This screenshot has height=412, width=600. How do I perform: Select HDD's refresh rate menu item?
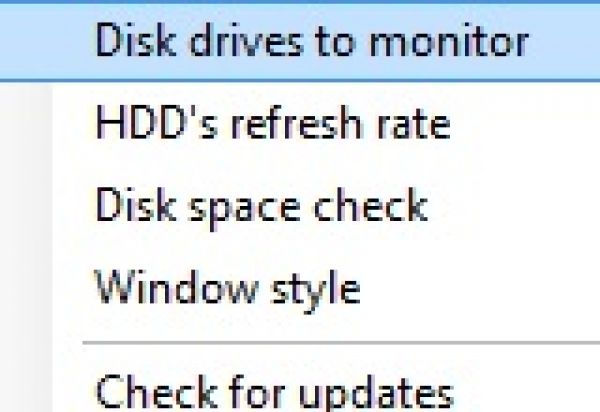pyautogui.click(x=272, y=124)
